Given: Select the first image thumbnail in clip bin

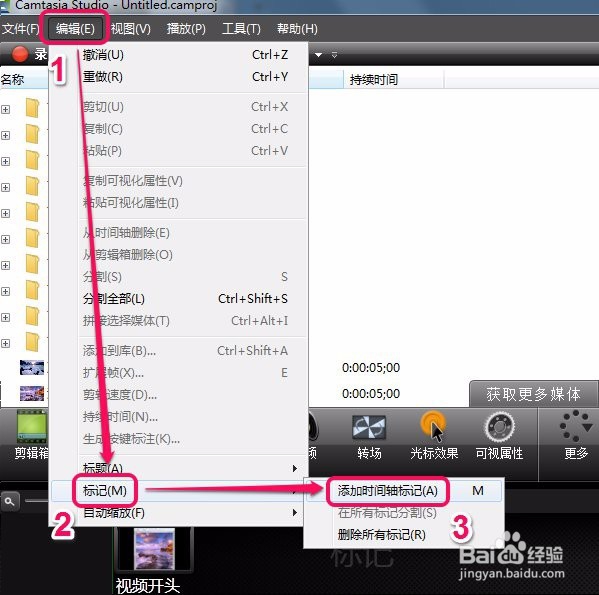Looking at the screenshot, I should coord(32,367).
